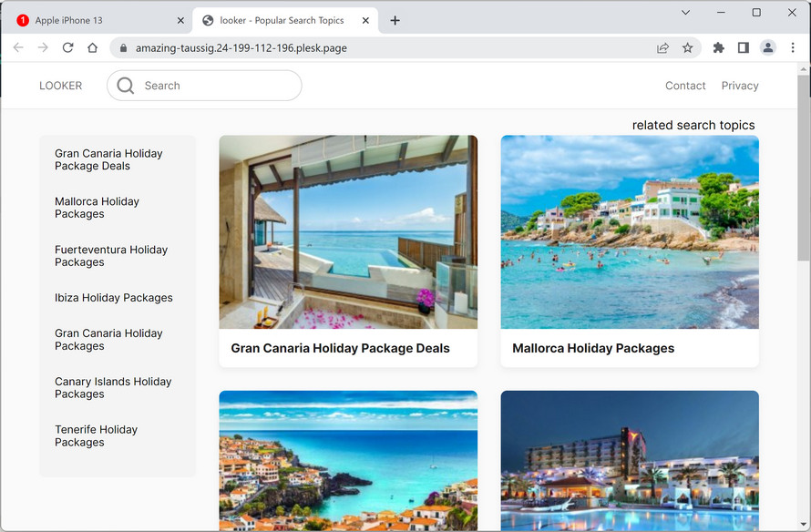The width and height of the screenshot is (811, 532).
Task: Click the Gran Canaria villa pool image
Action: point(348,232)
